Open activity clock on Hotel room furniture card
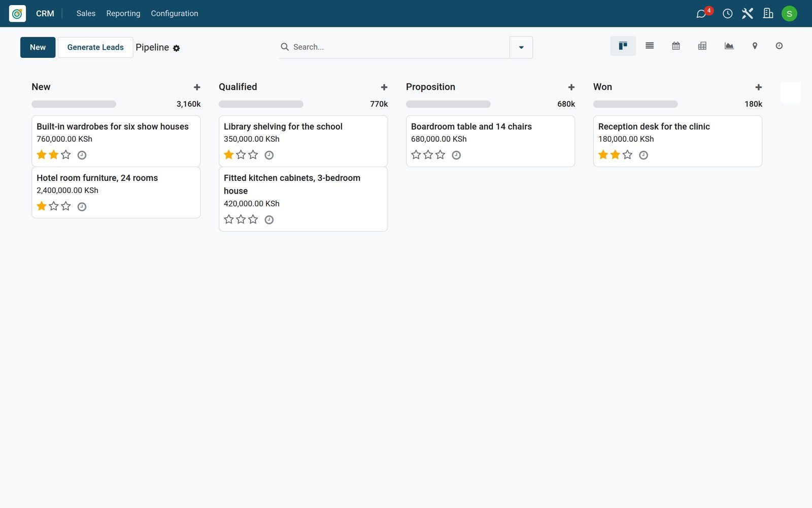812x508 pixels. (x=82, y=207)
